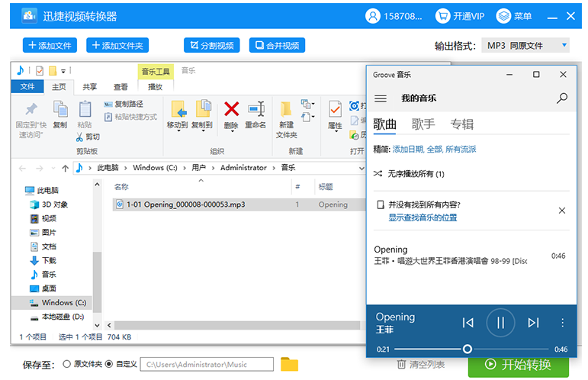Image resolution: width=588 pixels, height=380 pixels.
Task: Click the 添加文件 button
Action: coord(50,45)
